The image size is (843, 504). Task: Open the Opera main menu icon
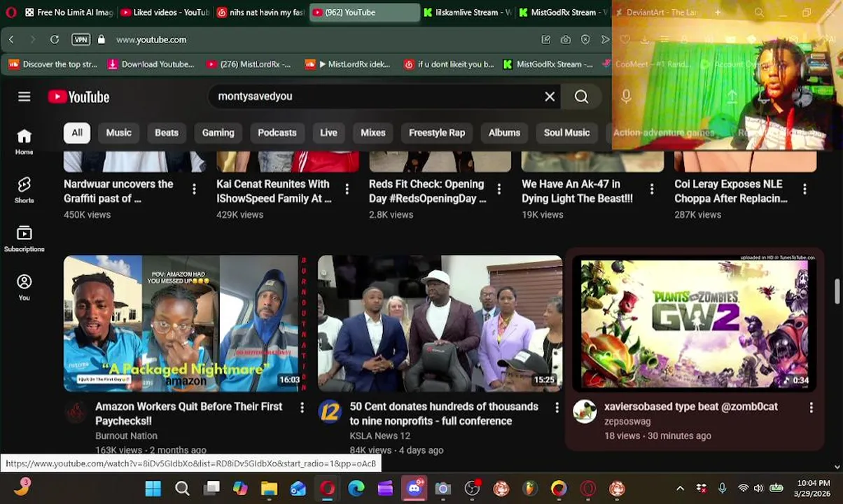click(10, 12)
